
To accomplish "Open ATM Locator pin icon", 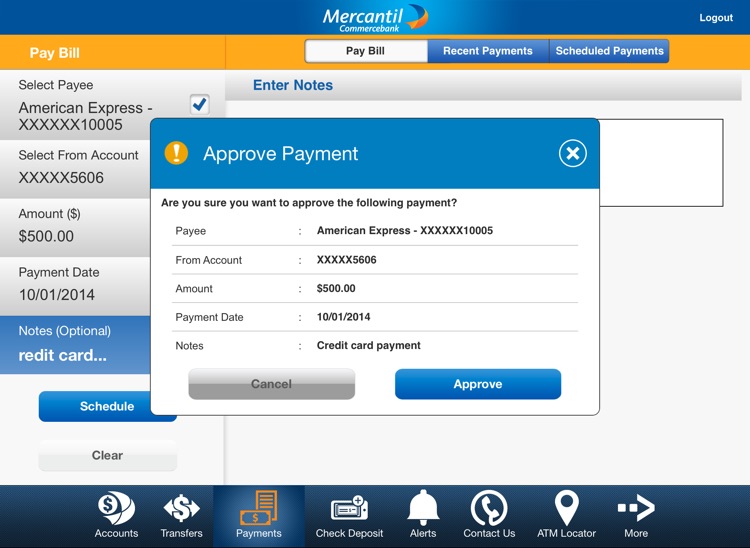I will (x=566, y=515).
